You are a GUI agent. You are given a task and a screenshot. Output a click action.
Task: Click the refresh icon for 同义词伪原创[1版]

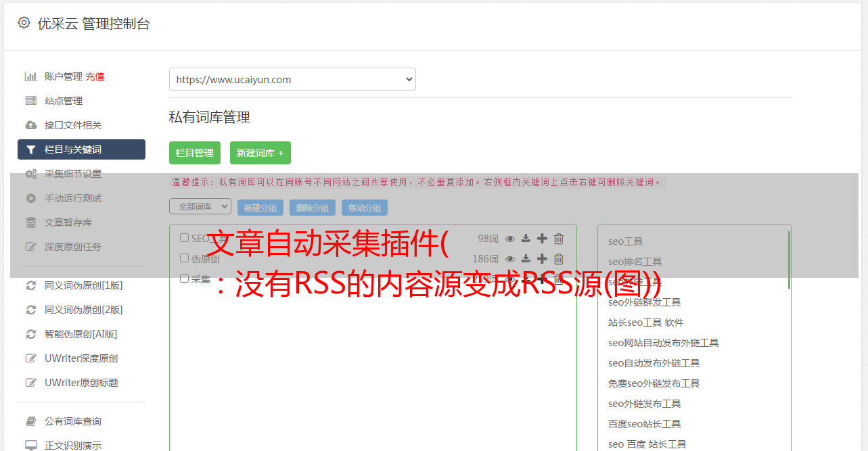click(31, 285)
